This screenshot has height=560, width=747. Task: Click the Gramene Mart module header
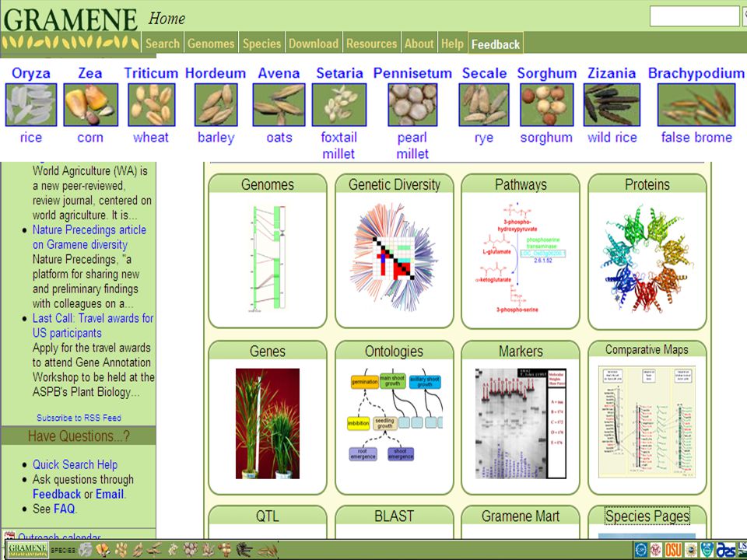[x=521, y=516]
